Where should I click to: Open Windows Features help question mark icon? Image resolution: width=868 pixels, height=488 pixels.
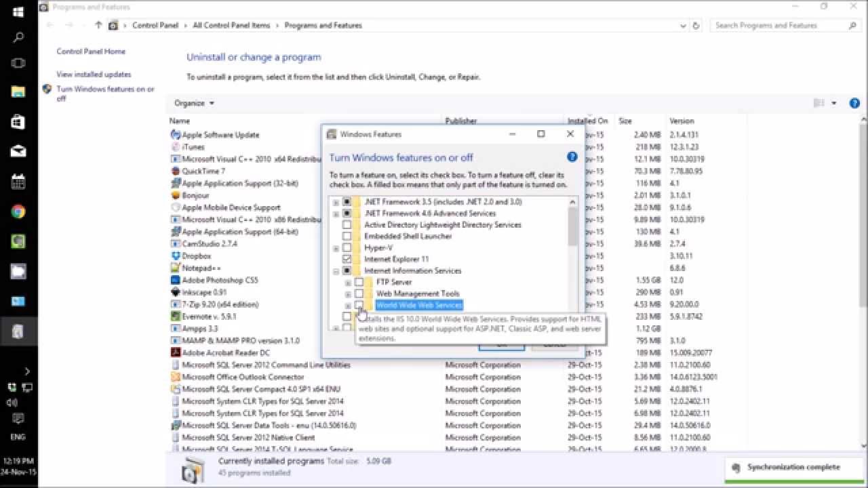572,157
